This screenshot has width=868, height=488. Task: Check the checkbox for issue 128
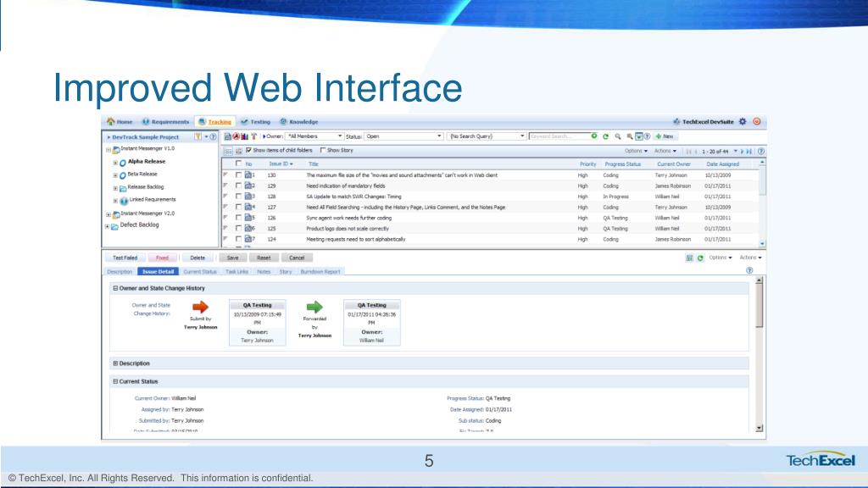pos(238,196)
